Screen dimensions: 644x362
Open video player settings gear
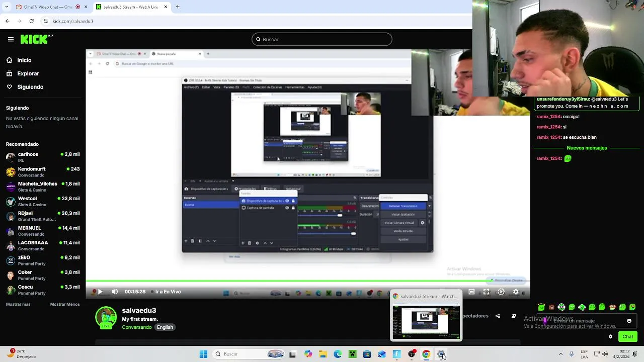tap(516, 292)
